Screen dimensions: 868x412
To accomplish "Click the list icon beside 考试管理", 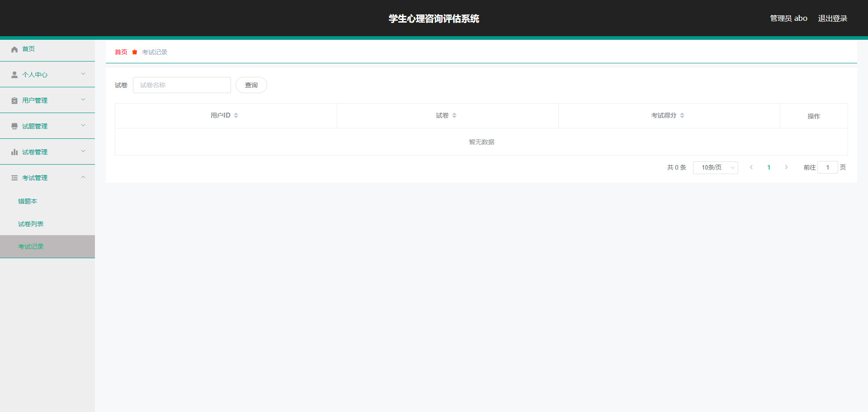I will (x=14, y=178).
